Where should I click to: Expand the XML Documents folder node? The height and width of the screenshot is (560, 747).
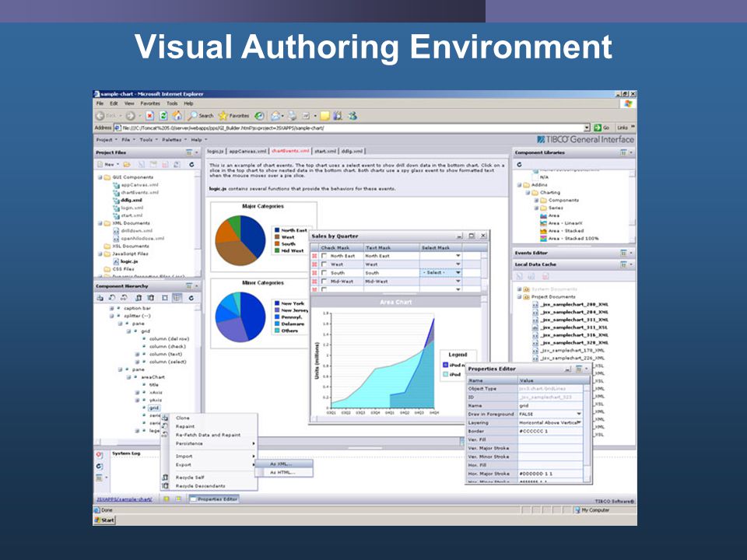click(100, 223)
